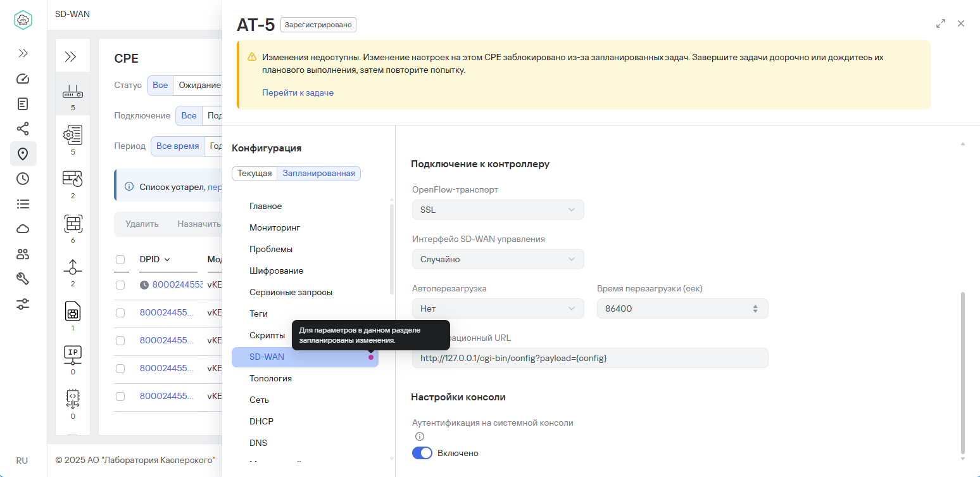Select the 'Все время' period filter
This screenshot has width=980, height=477.
[177, 146]
